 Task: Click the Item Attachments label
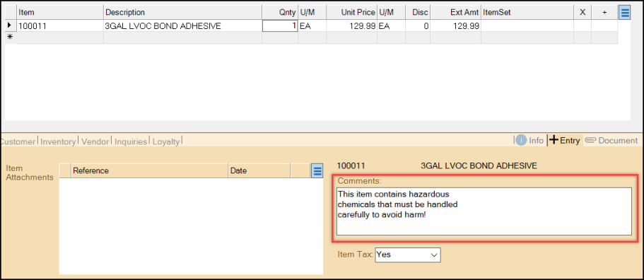point(29,173)
